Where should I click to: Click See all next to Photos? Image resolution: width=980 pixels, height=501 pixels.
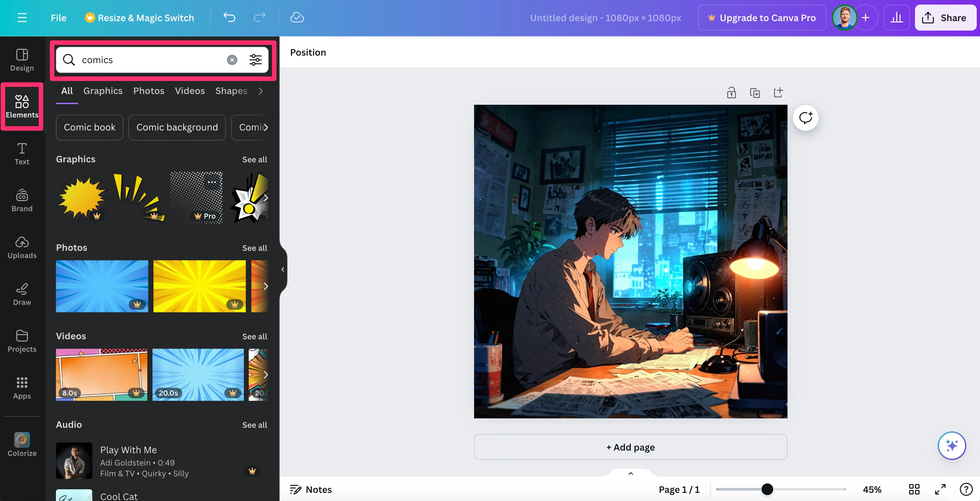click(255, 248)
